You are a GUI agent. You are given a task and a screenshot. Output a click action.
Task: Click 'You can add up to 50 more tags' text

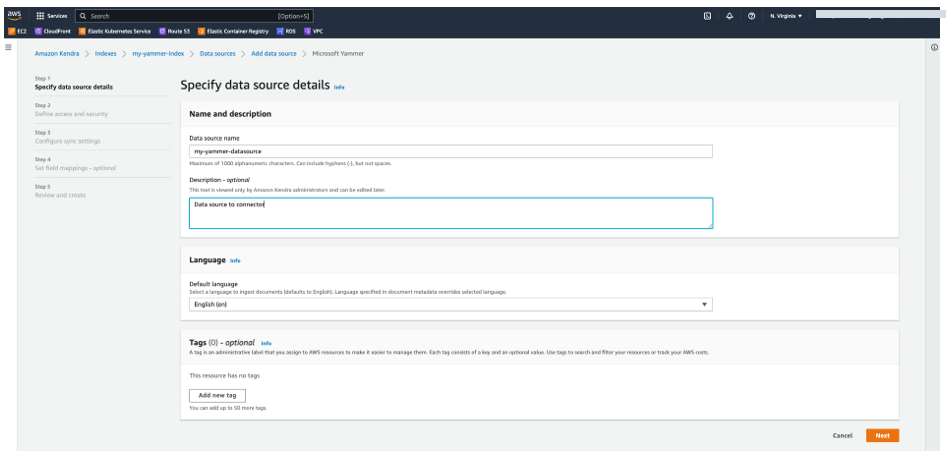point(228,408)
